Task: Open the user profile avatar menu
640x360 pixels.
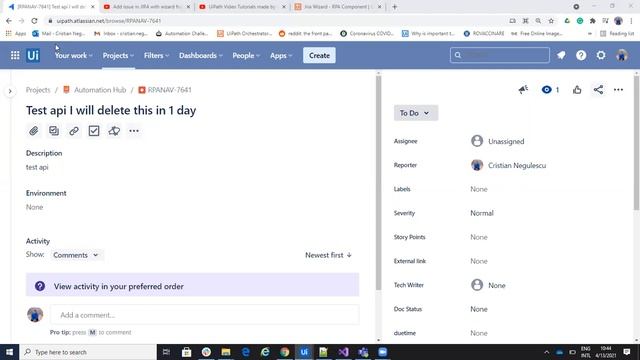Action: (622, 55)
